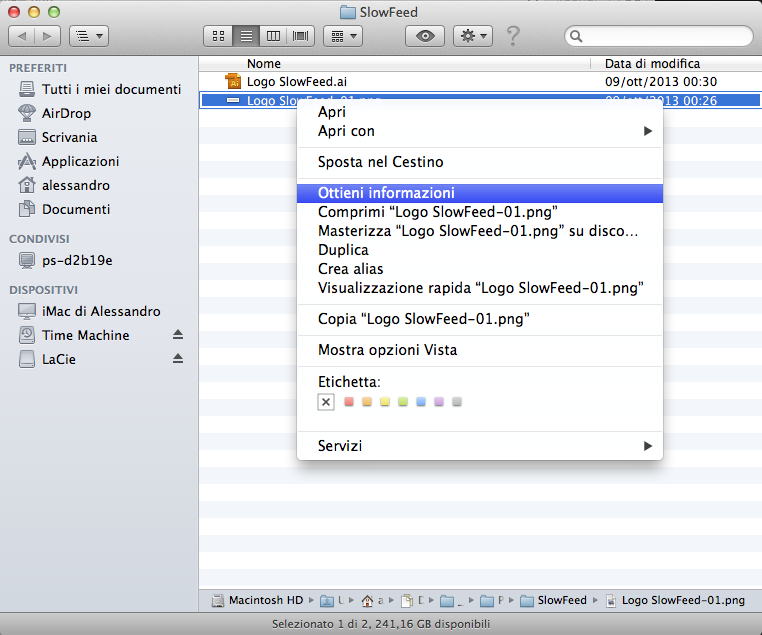This screenshot has width=762, height=635.
Task: Go forward with the right arrow button
Action: coord(47,36)
